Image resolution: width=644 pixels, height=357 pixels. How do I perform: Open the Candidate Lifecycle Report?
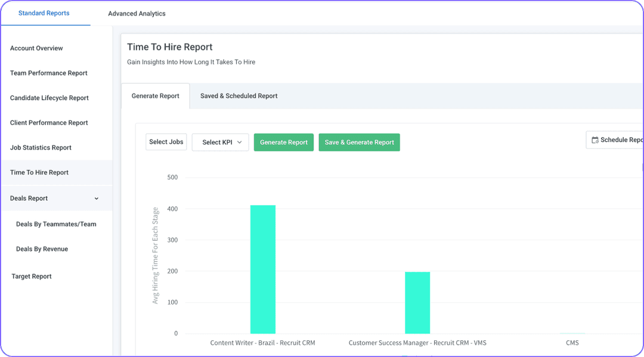click(49, 98)
